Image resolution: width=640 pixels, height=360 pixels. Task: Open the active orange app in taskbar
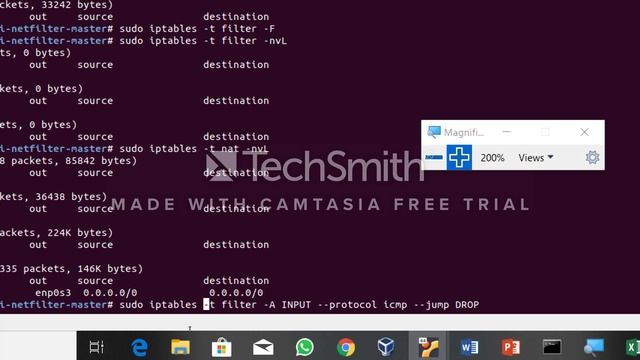(428, 347)
